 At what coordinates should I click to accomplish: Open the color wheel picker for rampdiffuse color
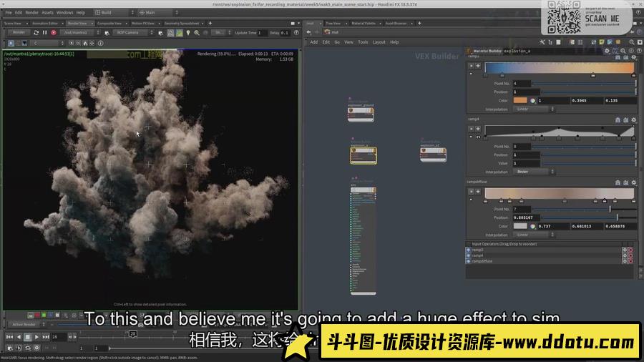(532, 226)
